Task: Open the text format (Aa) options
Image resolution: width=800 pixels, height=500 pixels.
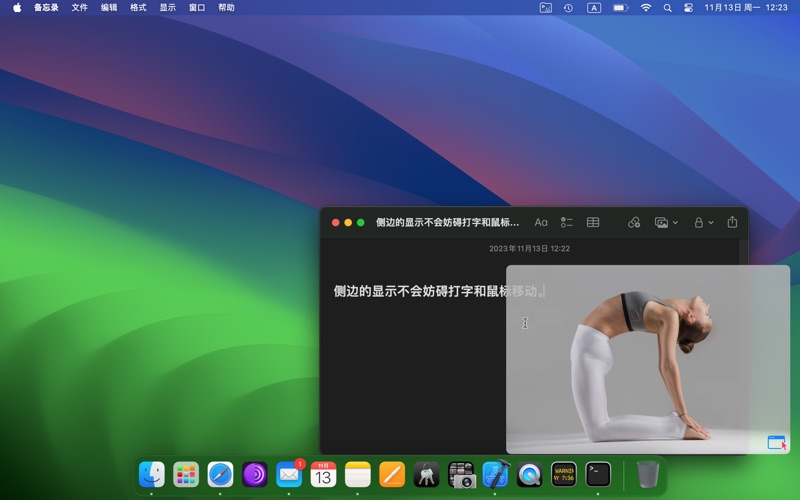Action: (541, 222)
